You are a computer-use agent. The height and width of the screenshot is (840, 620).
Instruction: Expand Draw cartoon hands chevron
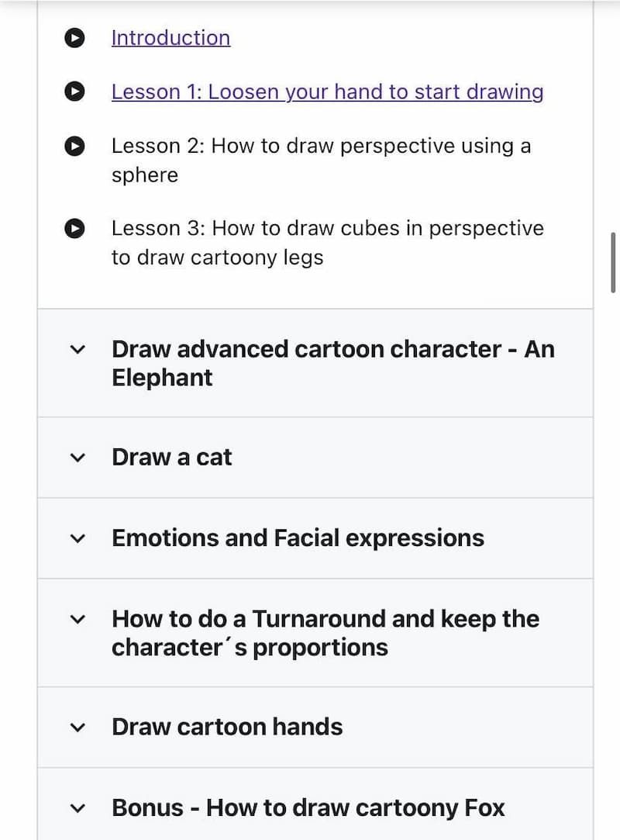(77, 728)
